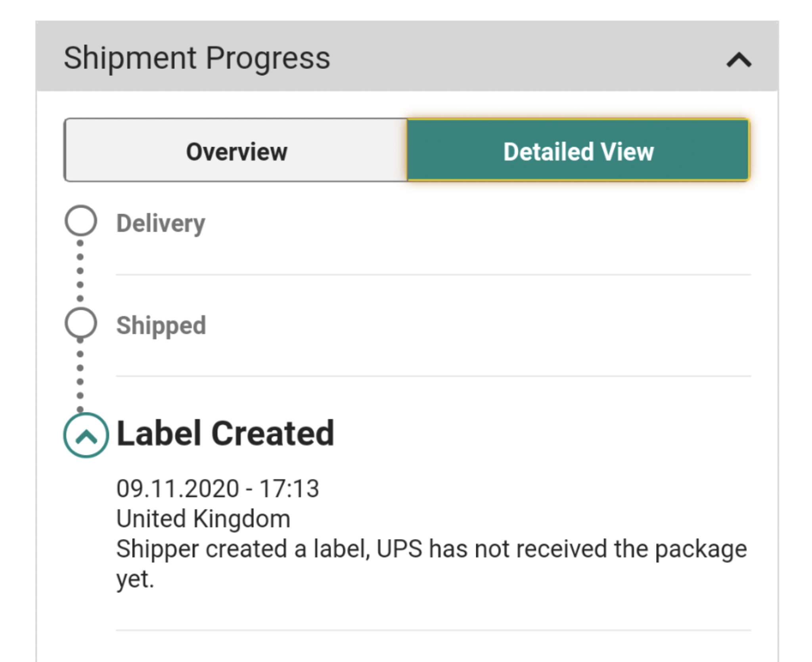This screenshot has height=662, width=812.
Task: Click dotted connector between Shipped and Label Created
Action: [80, 375]
